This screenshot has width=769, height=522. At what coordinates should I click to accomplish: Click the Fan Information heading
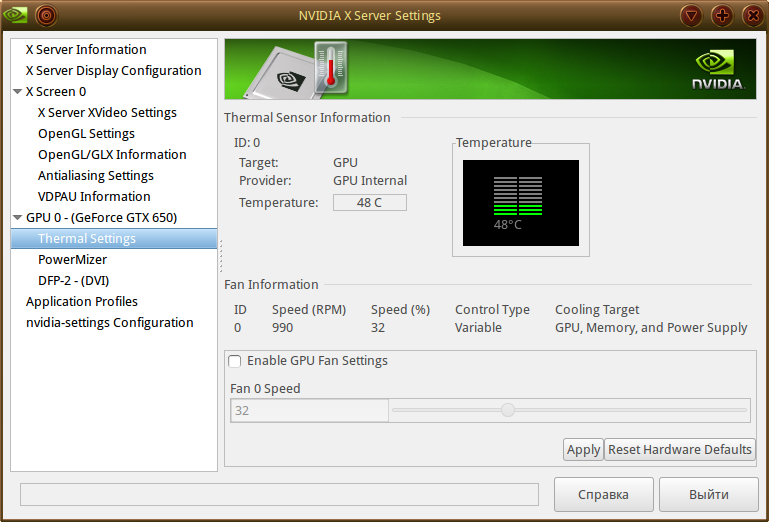coord(271,285)
